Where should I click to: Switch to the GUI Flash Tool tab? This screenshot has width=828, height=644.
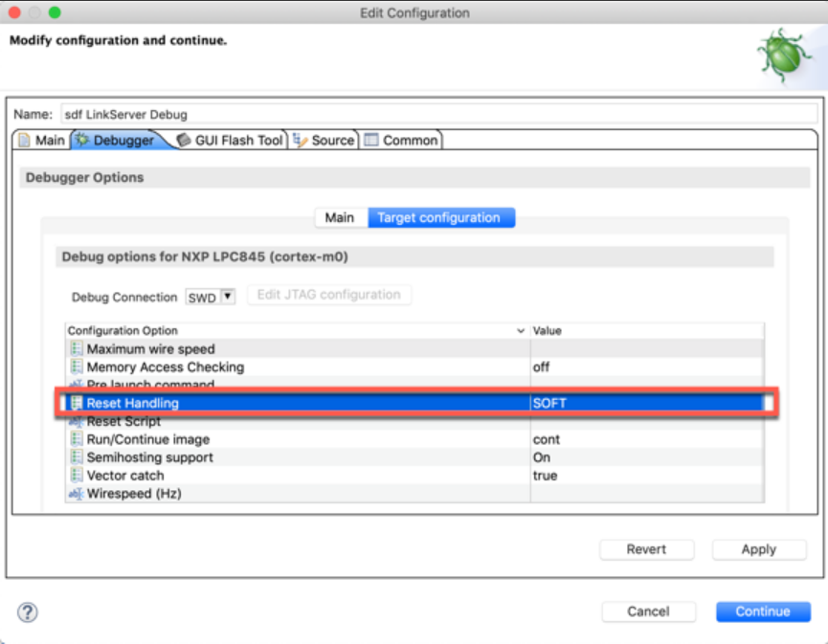230,141
